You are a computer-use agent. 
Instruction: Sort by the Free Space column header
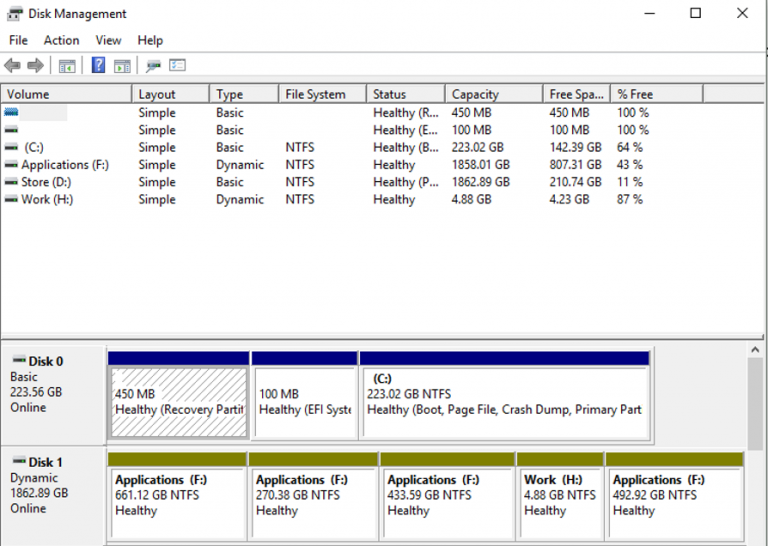[x=576, y=94]
